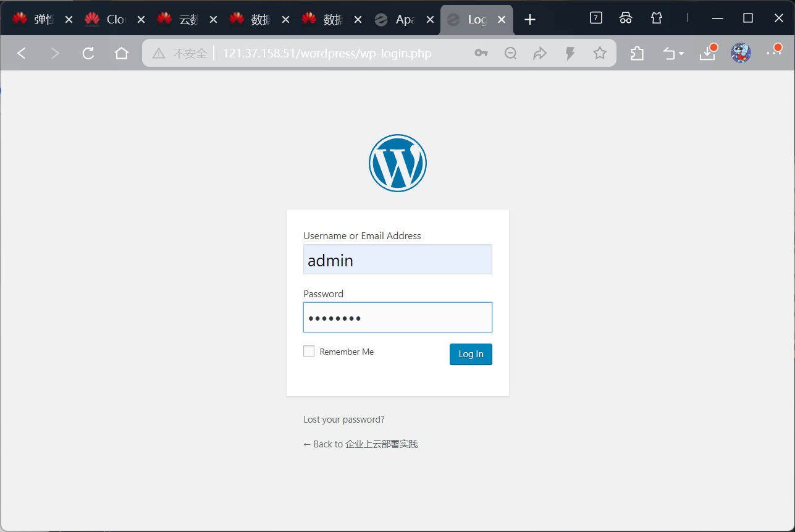Close the 云数 tab

(213, 20)
